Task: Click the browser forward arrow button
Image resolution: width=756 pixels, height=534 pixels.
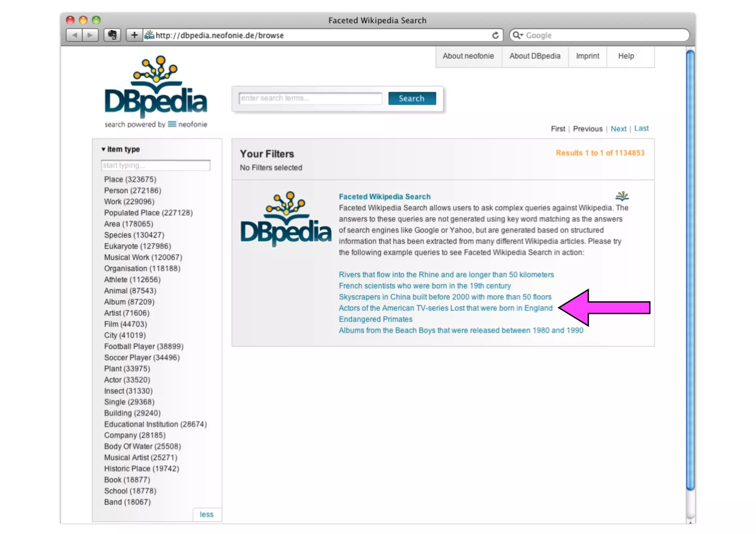Action: [x=90, y=35]
